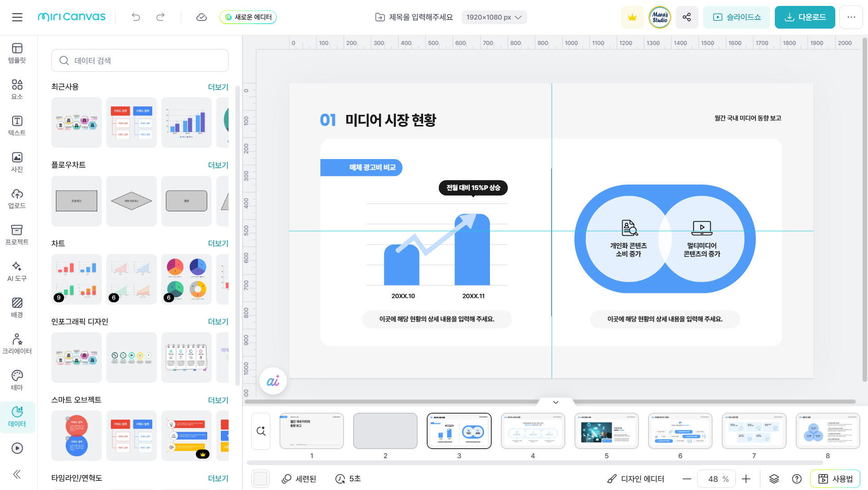Click the 데이터 검색 search field

pos(140,60)
